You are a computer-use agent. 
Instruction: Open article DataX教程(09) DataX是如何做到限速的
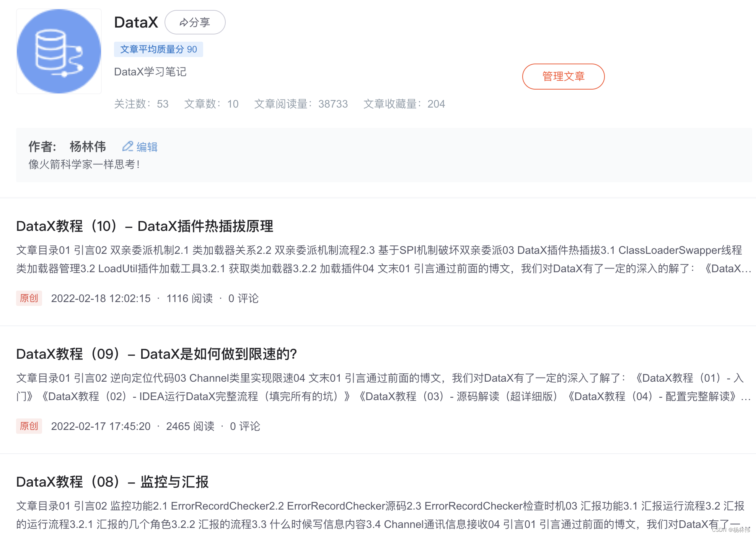(x=156, y=354)
